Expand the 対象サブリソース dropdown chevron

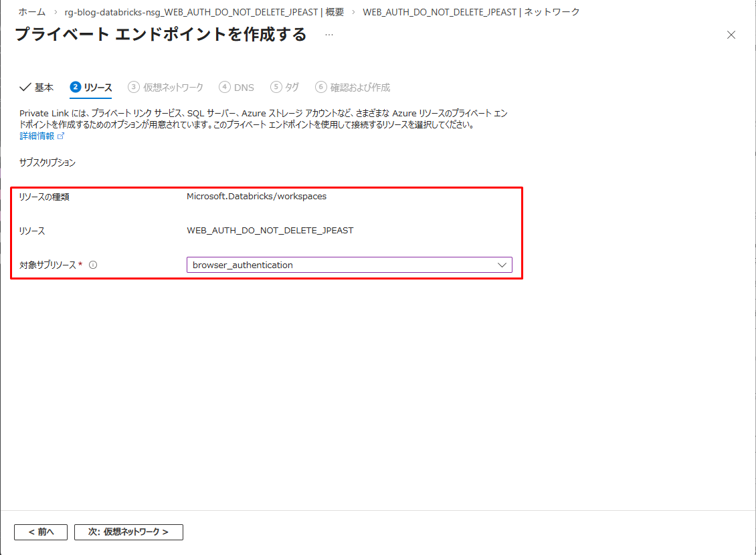click(502, 265)
